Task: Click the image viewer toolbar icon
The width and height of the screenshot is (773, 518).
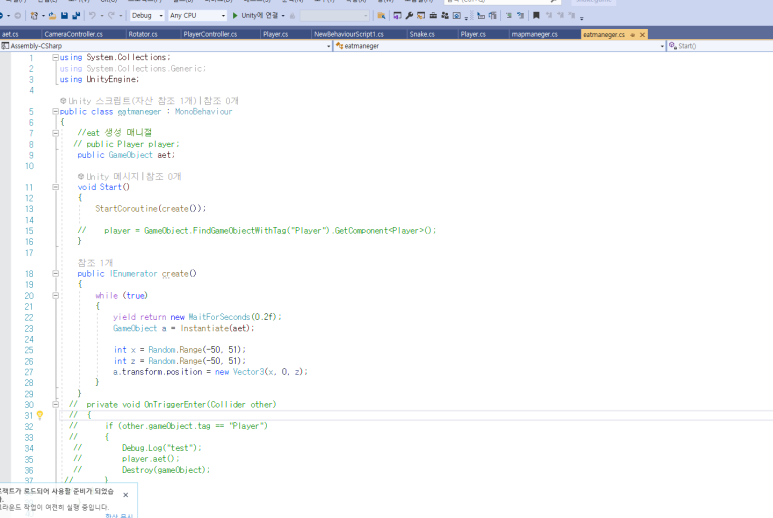Action: point(457,16)
